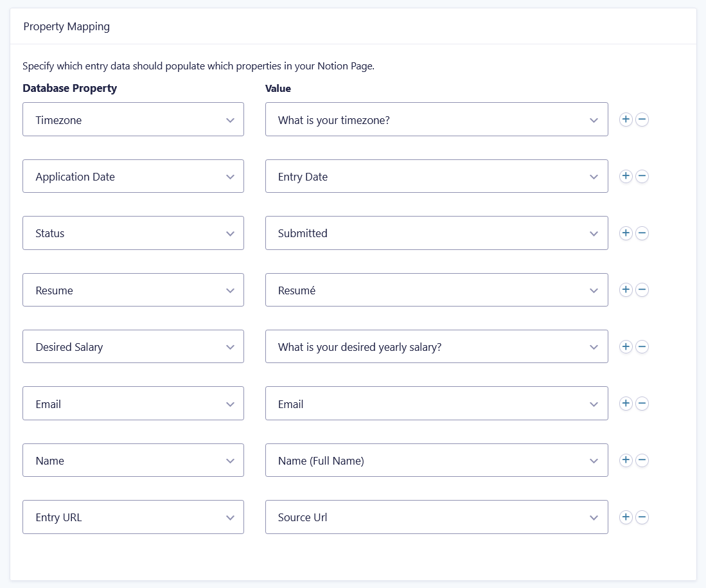Add a row after Resume mapping

tap(626, 290)
